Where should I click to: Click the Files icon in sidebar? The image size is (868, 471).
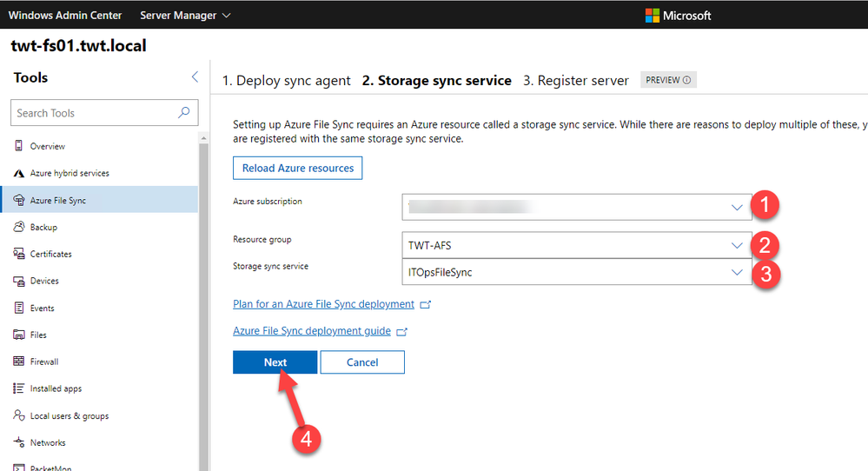pyautogui.click(x=19, y=335)
